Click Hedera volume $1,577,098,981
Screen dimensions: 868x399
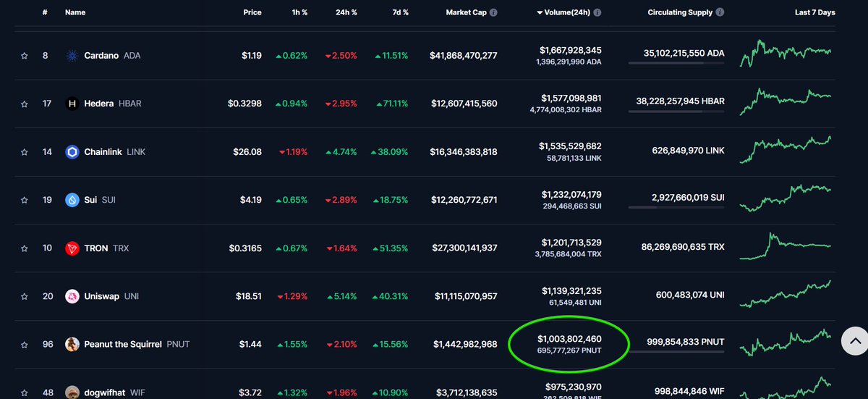(x=570, y=98)
